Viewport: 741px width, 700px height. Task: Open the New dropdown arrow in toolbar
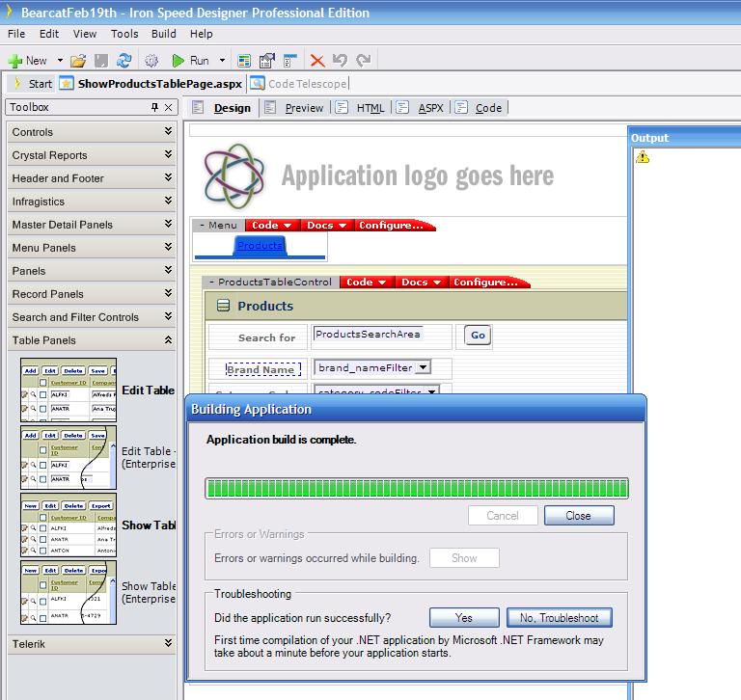(60, 61)
